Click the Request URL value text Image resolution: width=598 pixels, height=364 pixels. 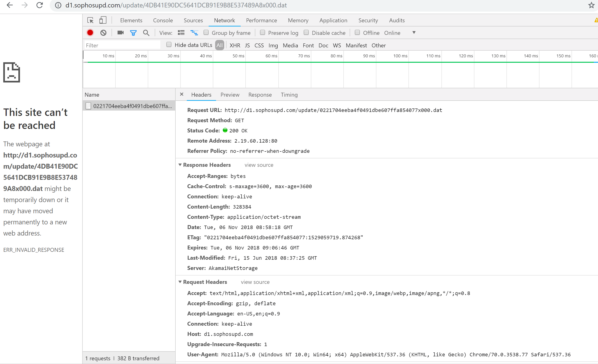tap(333, 110)
